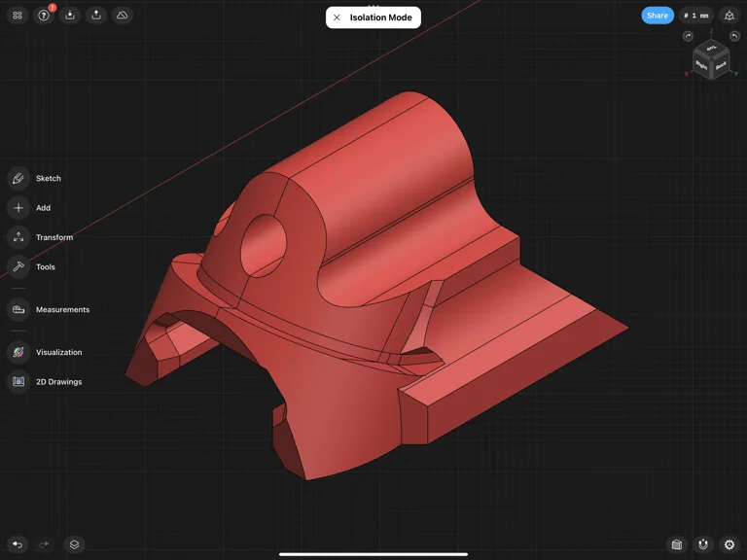Click the Back face of orientation cube
This screenshot has width=747, height=560.
(x=721, y=66)
